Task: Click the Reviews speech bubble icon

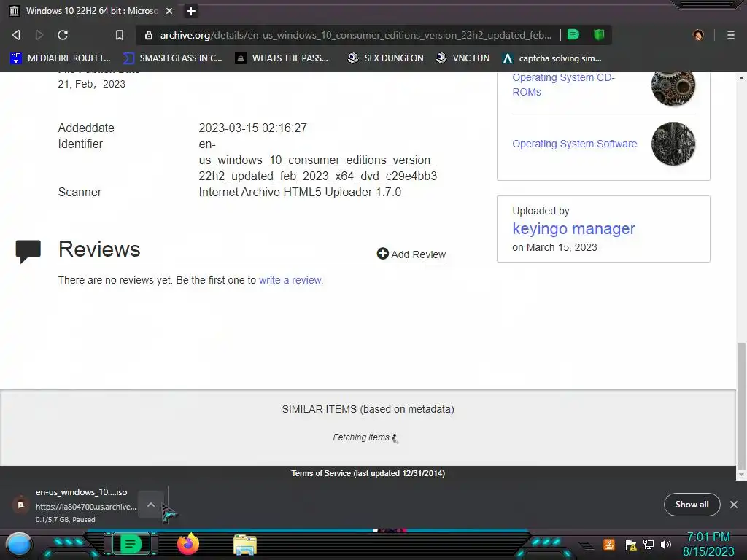Action: [28, 251]
